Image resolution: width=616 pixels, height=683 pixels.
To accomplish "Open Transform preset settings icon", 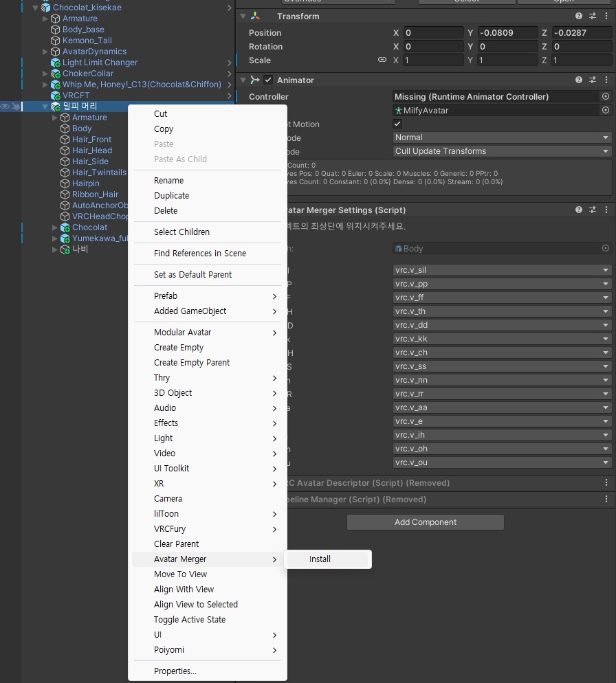I will 593,16.
